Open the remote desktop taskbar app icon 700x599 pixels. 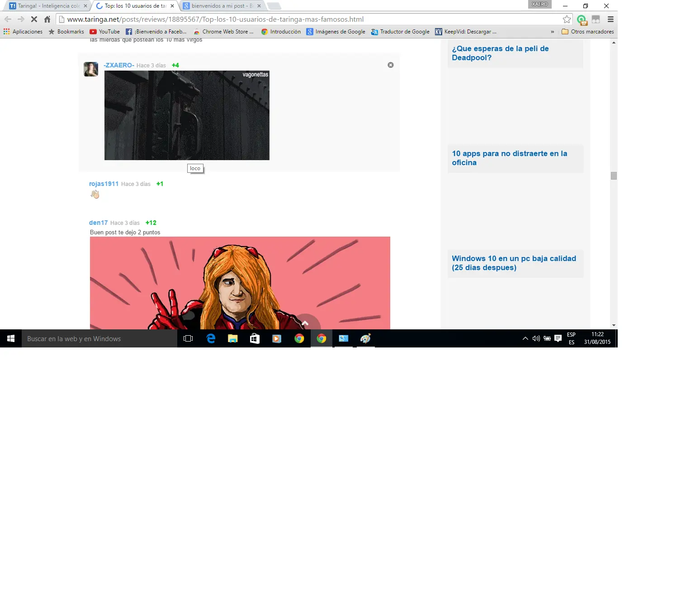tap(344, 338)
